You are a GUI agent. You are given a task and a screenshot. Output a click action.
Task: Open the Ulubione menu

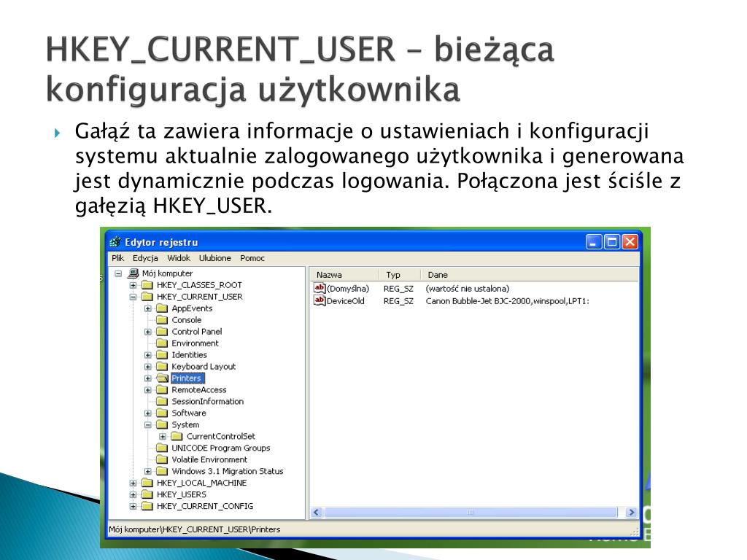pos(215,258)
